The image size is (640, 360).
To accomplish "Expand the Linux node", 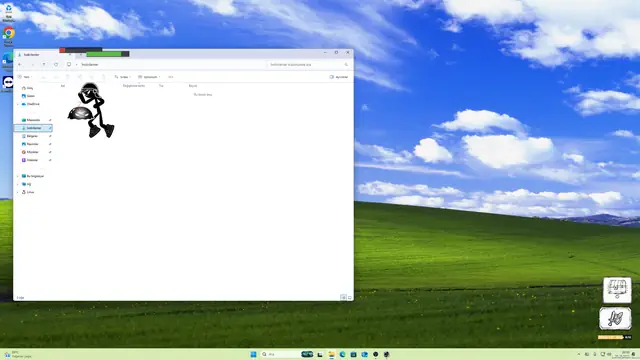I will point(18,192).
